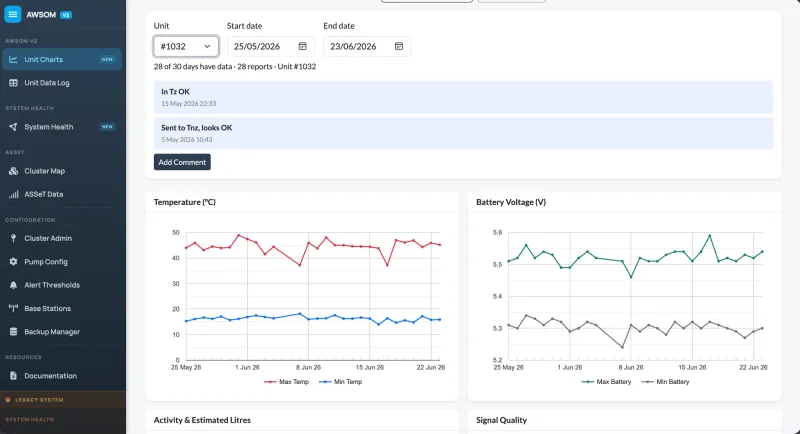
Task: Click the Cluster Admin pin icon
Action: 13,238
